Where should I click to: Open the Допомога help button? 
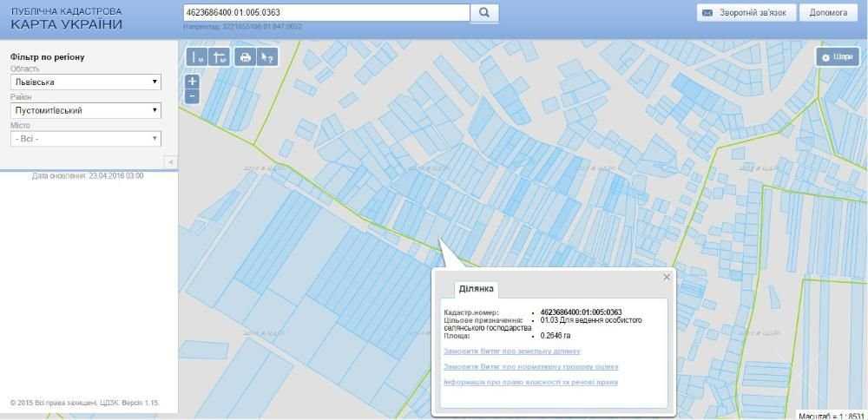coord(828,13)
